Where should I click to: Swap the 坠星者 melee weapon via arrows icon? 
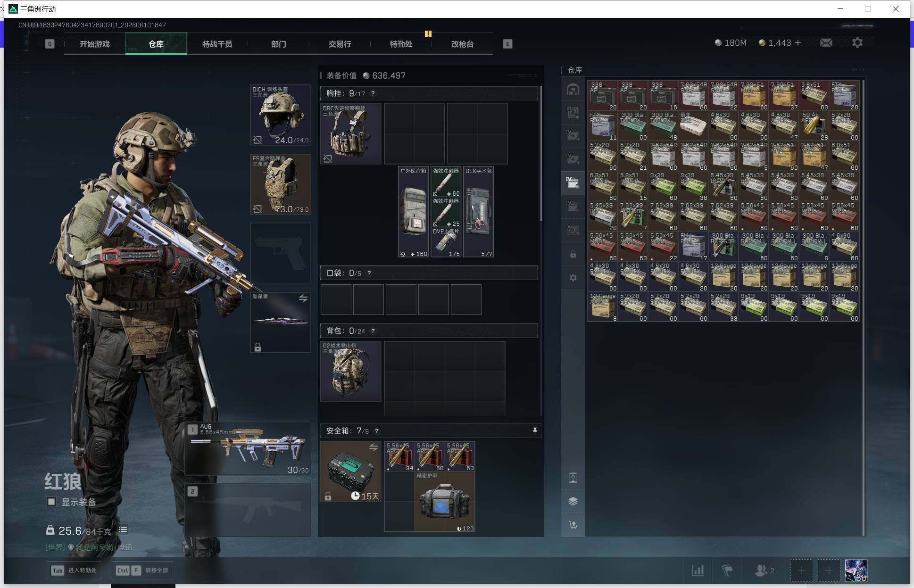pos(303,298)
